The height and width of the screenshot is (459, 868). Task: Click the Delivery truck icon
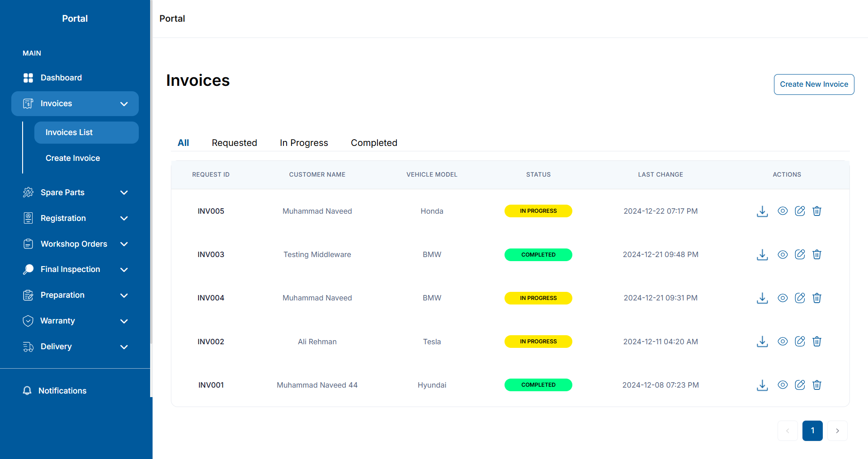[28, 347]
